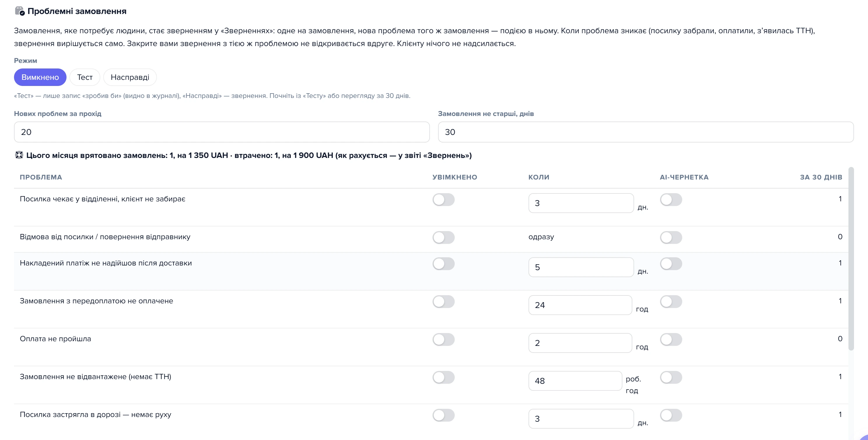Edit hours field for Замовлення з передоплатою

(580, 305)
